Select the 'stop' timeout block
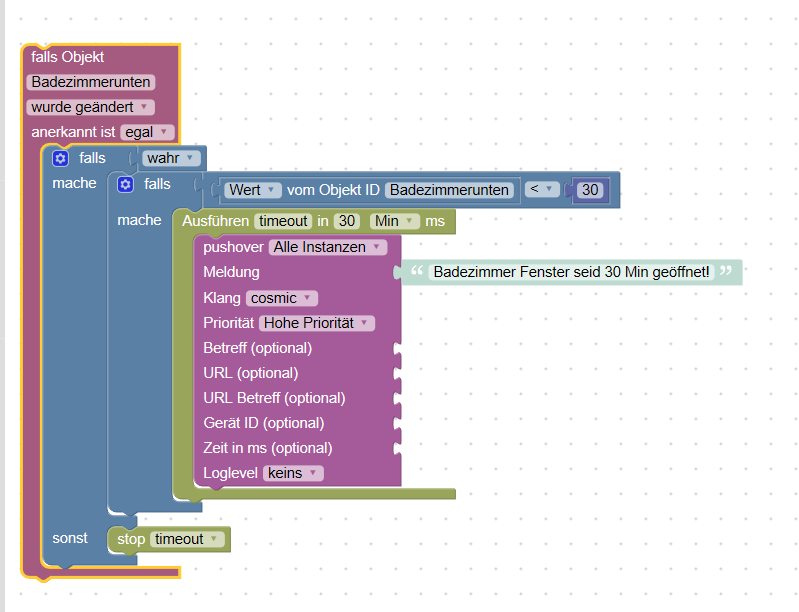 tap(131, 539)
